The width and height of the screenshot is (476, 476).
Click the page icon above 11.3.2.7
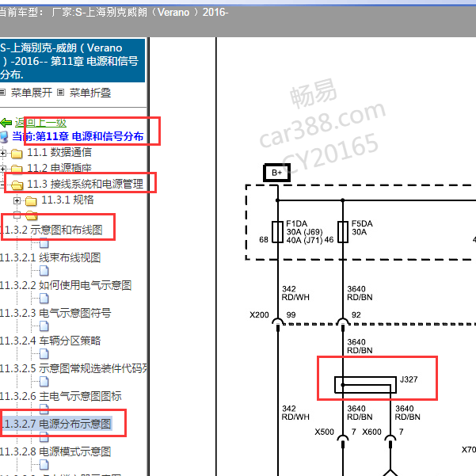click(x=44, y=409)
